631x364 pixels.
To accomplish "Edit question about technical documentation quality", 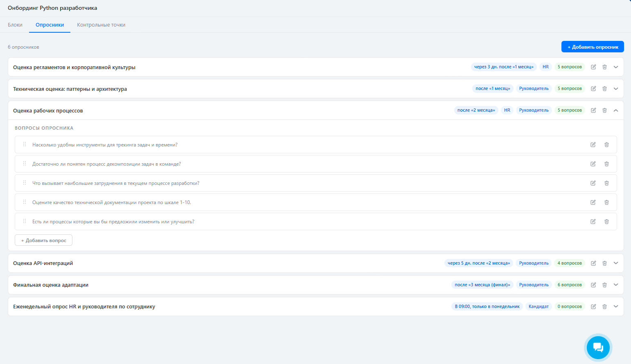I will pos(593,202).
